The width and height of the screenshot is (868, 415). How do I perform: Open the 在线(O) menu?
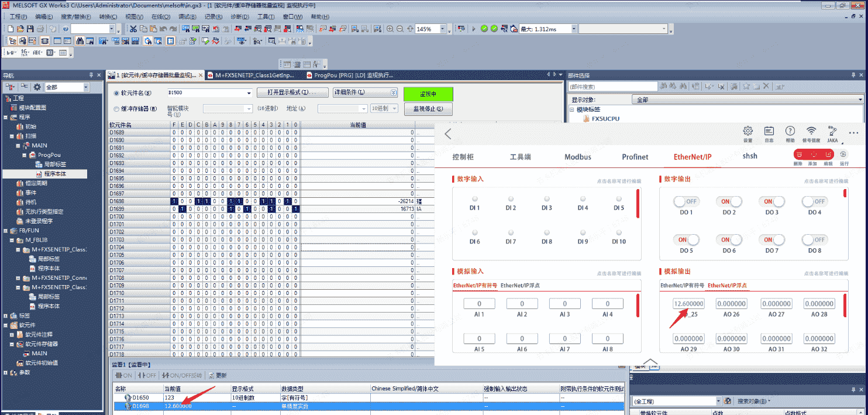point(160,16)
